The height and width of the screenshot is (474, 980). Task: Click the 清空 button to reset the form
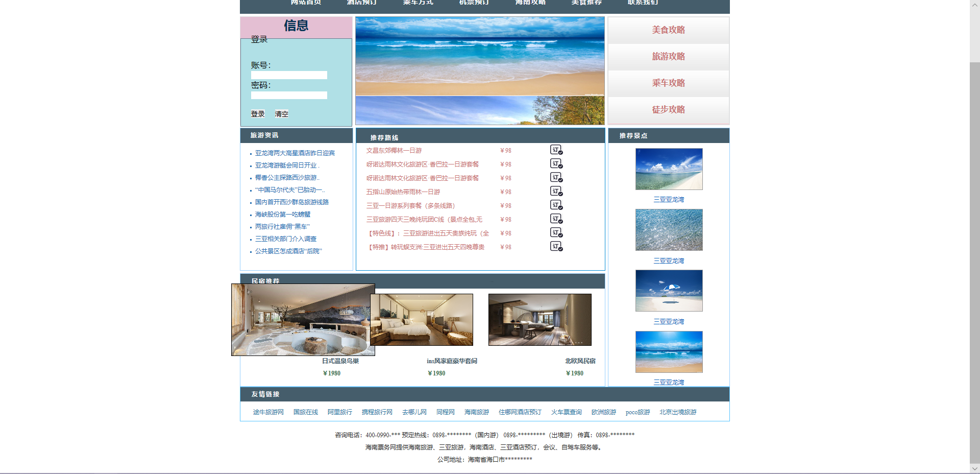click(282, 114)
